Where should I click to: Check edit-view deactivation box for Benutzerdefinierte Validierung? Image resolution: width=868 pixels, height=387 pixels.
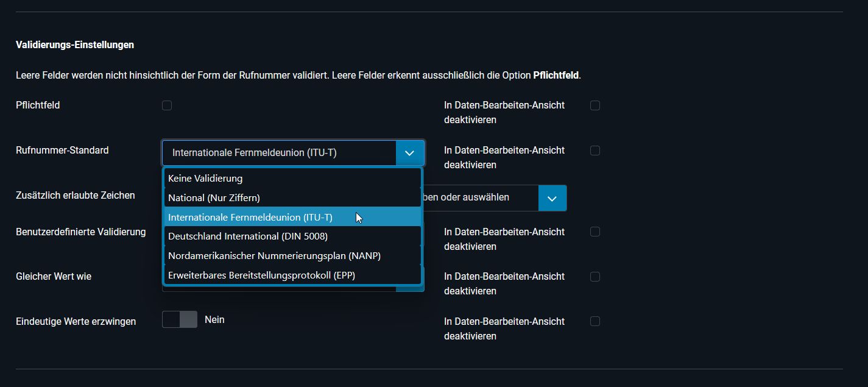(595, 232)
